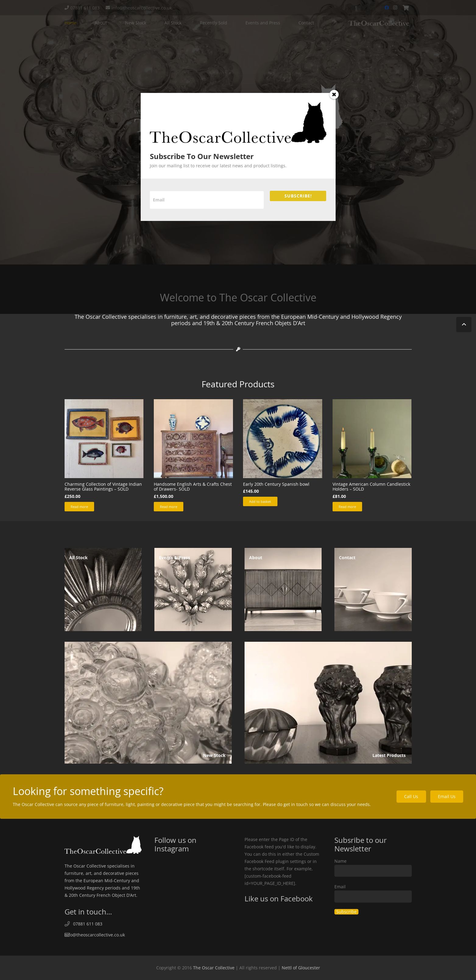Click Read more under Arts & Crafts Chest
Image resolution: width=476 pixels, height=980 pixels.
point(168,507)
